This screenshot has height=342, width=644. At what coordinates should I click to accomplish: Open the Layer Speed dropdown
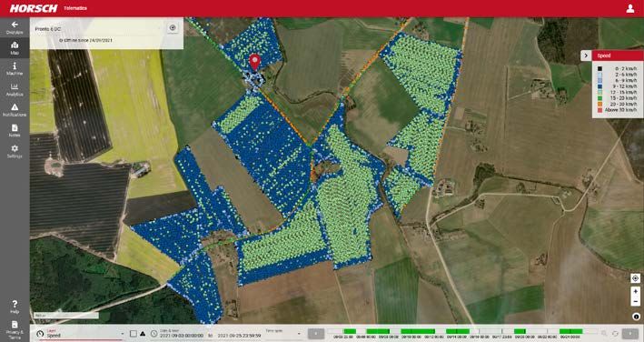point(84,334)
